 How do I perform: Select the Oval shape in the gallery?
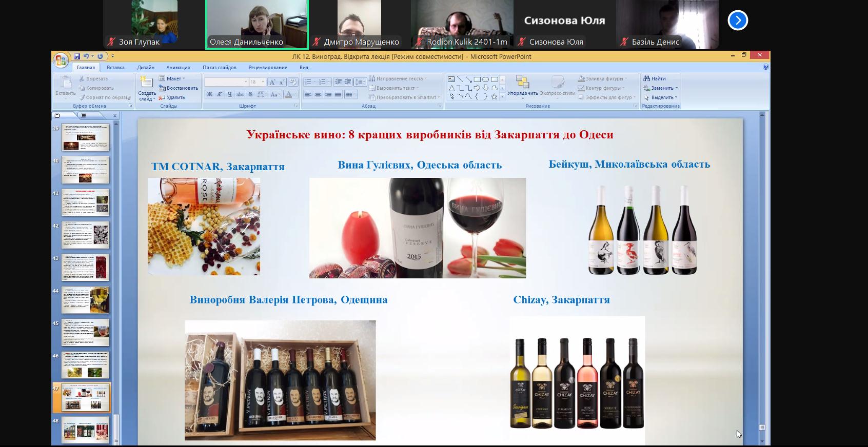tap(485, 79)
